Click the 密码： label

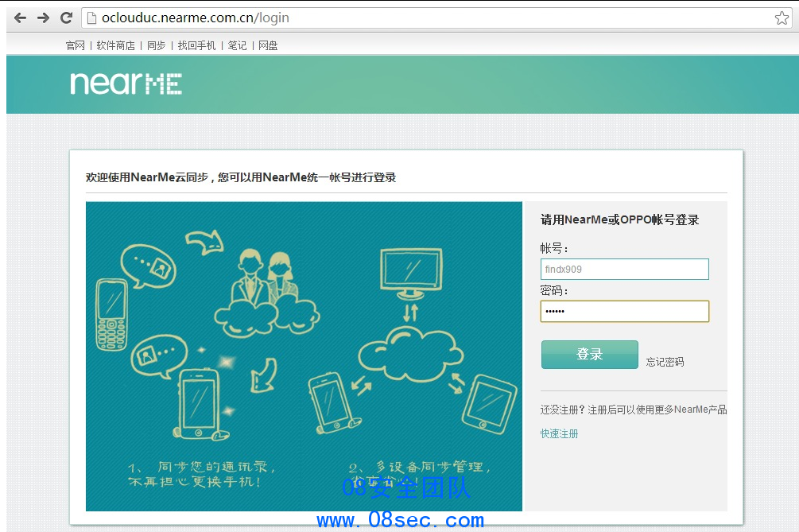tap(554, 290)
